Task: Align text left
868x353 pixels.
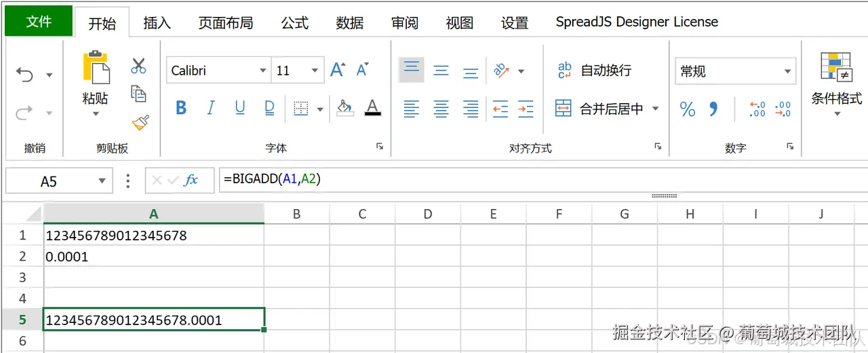Action: tap(412, 109)
